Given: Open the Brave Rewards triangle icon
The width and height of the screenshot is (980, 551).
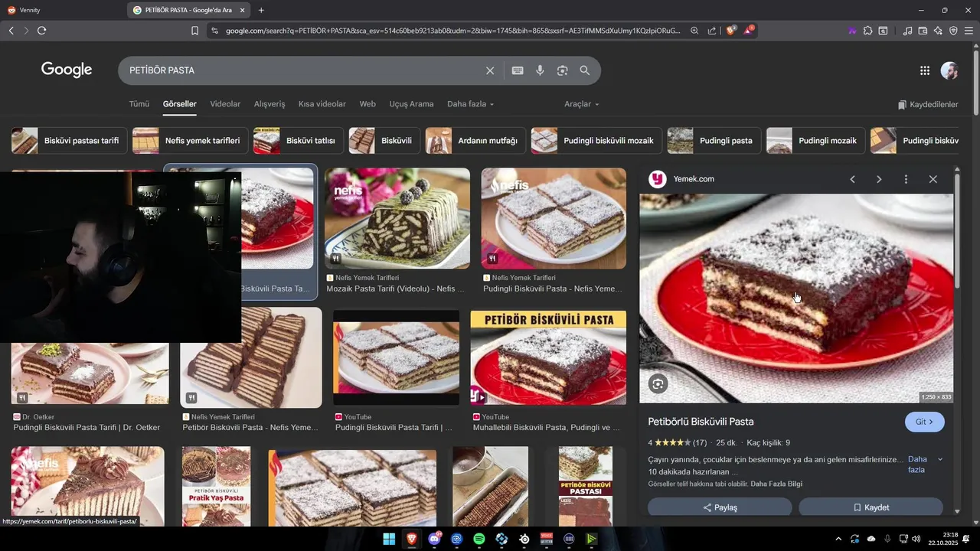Looking at the screenshot, I should 749,31.
